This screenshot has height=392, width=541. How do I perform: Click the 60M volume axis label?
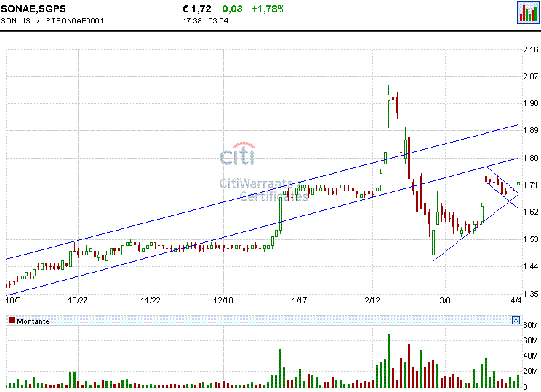click(x=531, y=340)
